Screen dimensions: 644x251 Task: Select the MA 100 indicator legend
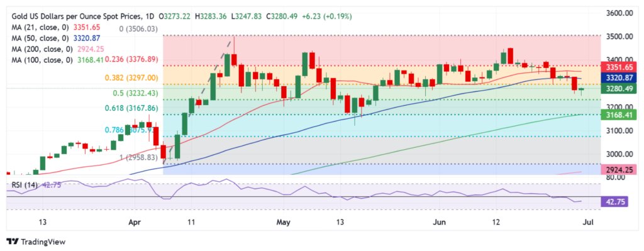57,60
